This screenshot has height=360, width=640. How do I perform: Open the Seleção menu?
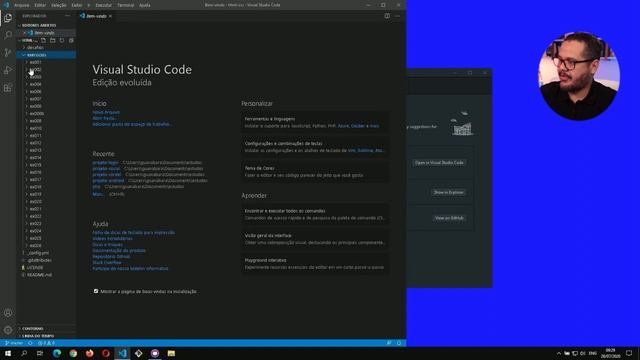(x=59, y=5)
